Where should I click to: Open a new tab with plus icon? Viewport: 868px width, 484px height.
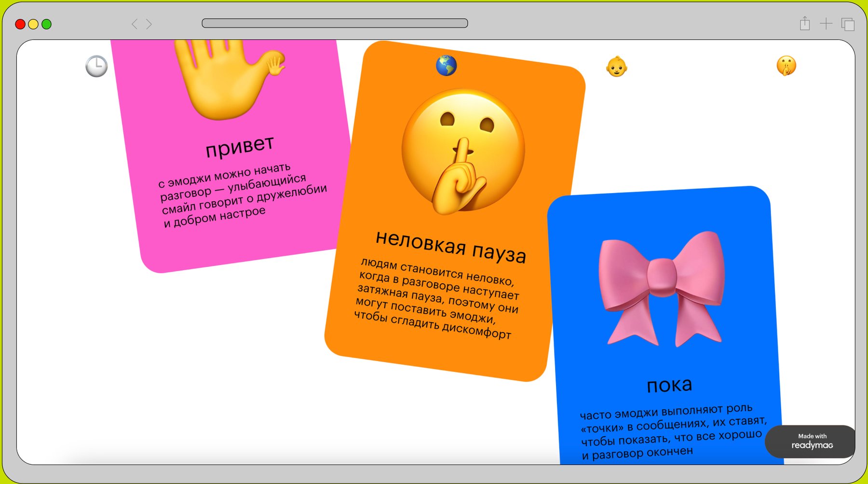826,23
